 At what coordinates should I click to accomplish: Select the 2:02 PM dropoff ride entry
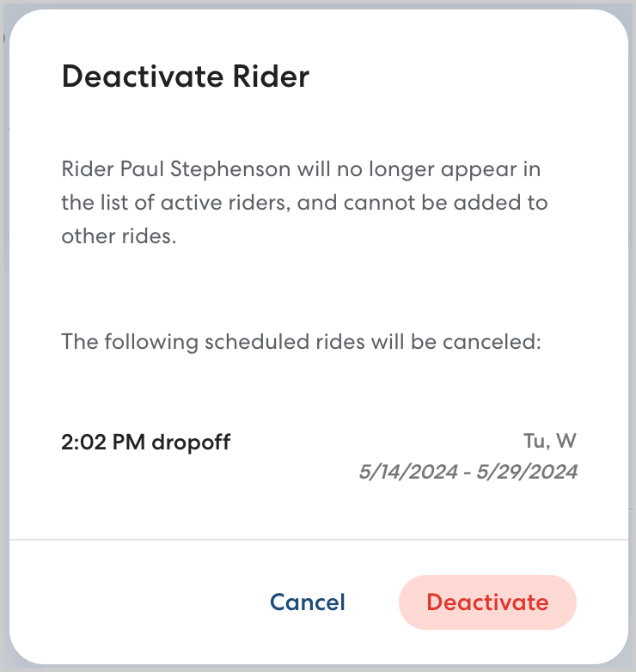tap(146, 443)
